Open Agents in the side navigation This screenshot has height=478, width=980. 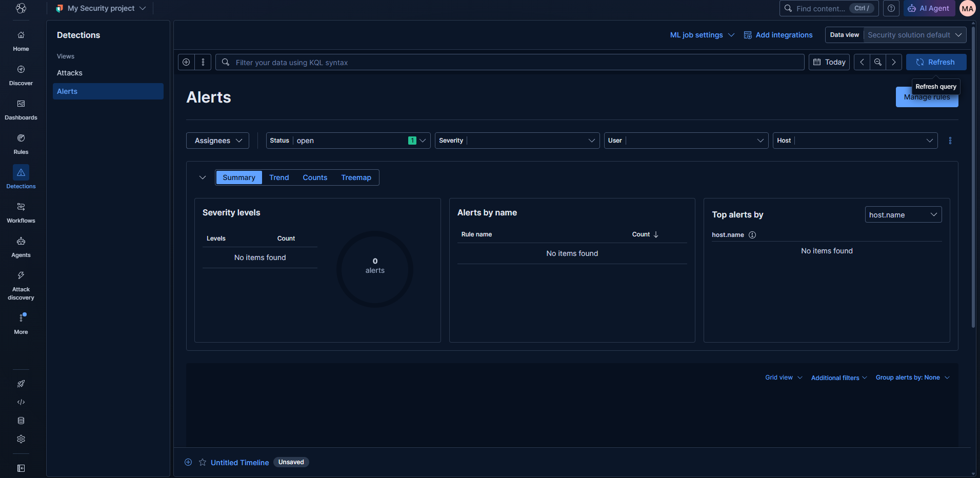pos(21,247)
